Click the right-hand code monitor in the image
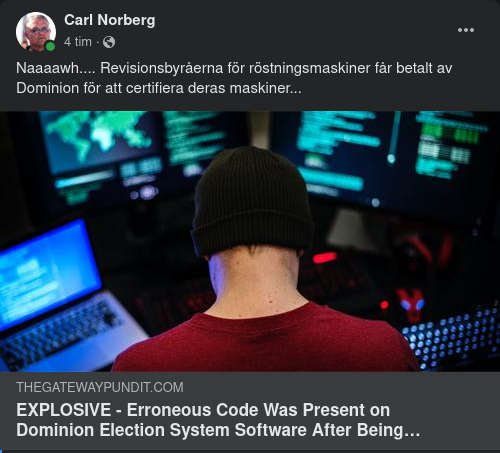The image size is (500, 453). tap(383, 160)
